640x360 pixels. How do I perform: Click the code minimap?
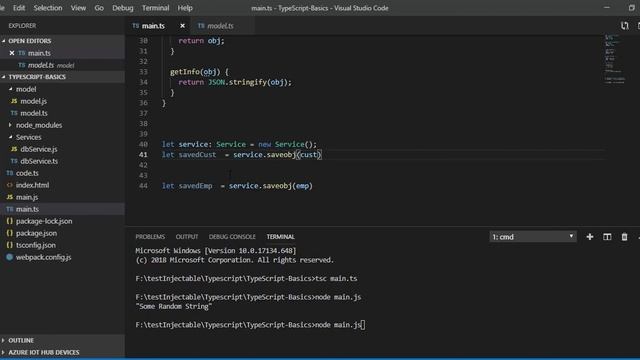[x=616, y=59]
